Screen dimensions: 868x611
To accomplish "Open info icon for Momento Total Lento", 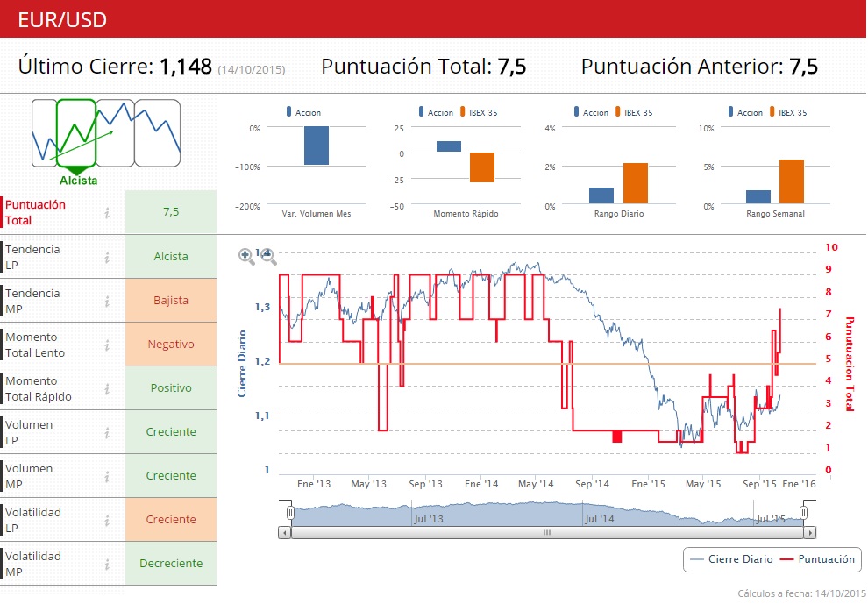I will (x=107, y=345).
